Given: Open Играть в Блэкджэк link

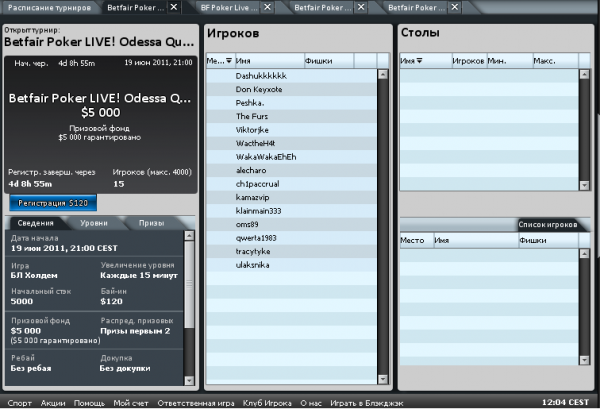Looking at the screenshot, I should (x=367, y=403).
